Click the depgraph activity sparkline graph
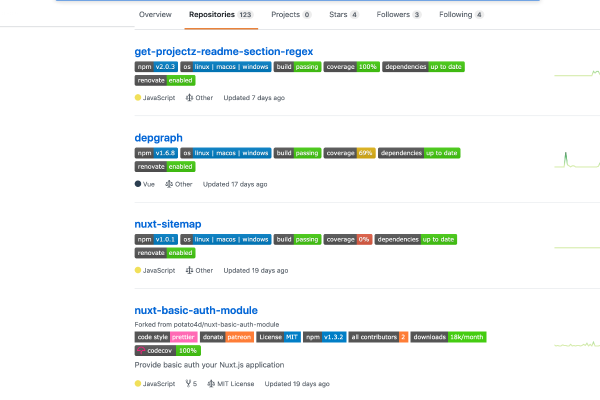This screenshot has width=600, height=400. click(577, 160)
